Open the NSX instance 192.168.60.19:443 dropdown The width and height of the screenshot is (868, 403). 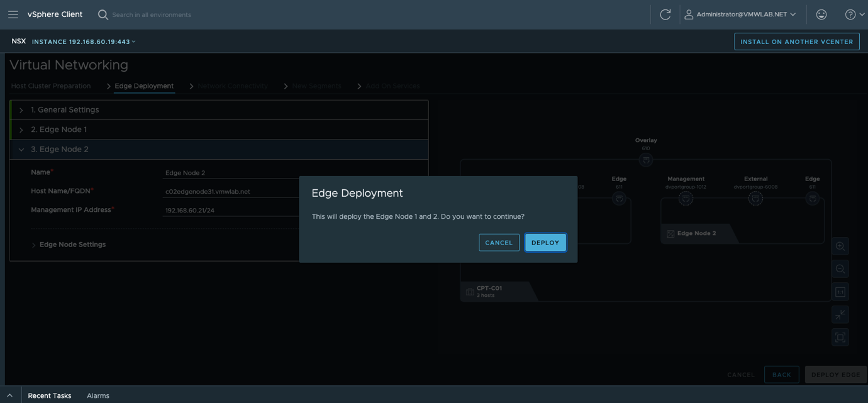[84, 41]
